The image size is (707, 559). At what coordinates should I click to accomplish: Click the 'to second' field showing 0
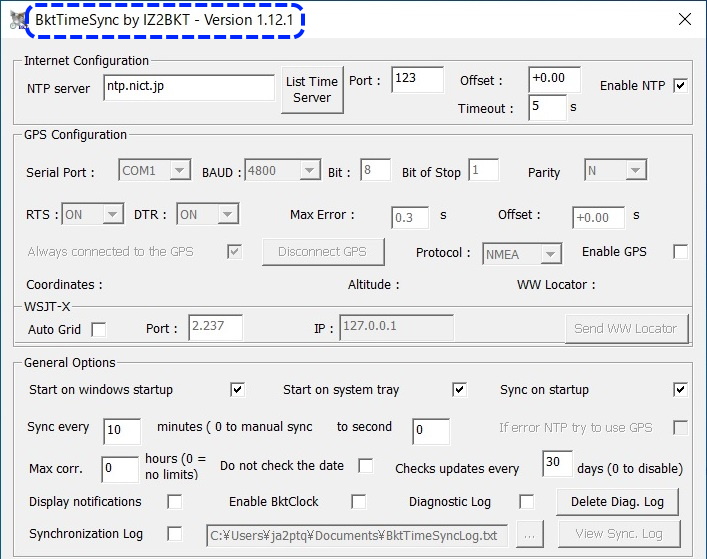tap(431, 431)
